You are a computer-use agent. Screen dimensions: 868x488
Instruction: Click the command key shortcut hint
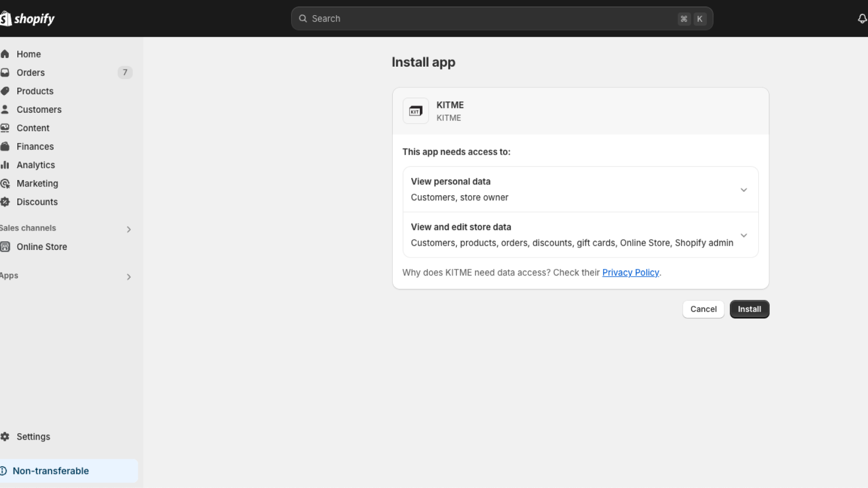684,18
